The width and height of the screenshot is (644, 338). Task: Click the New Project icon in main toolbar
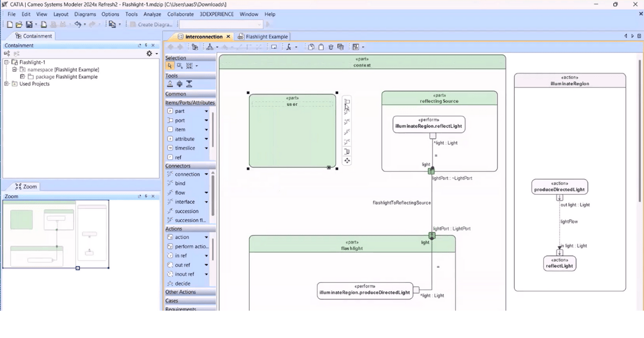10,24
